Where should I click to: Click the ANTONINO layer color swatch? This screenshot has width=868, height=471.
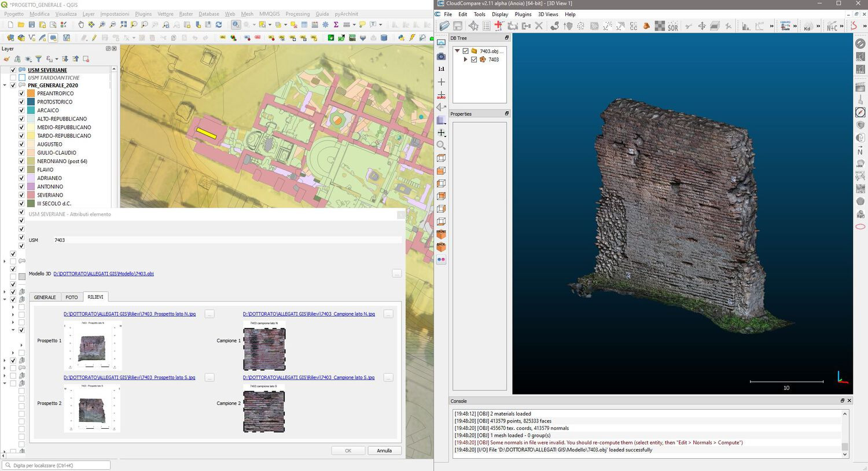[x=31, y=187]
